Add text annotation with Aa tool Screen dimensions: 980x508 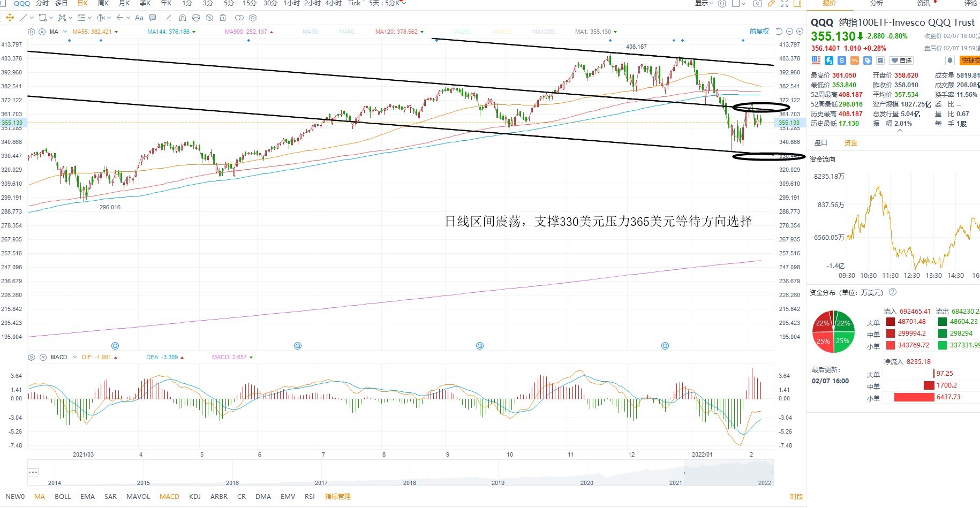(139, 18)
